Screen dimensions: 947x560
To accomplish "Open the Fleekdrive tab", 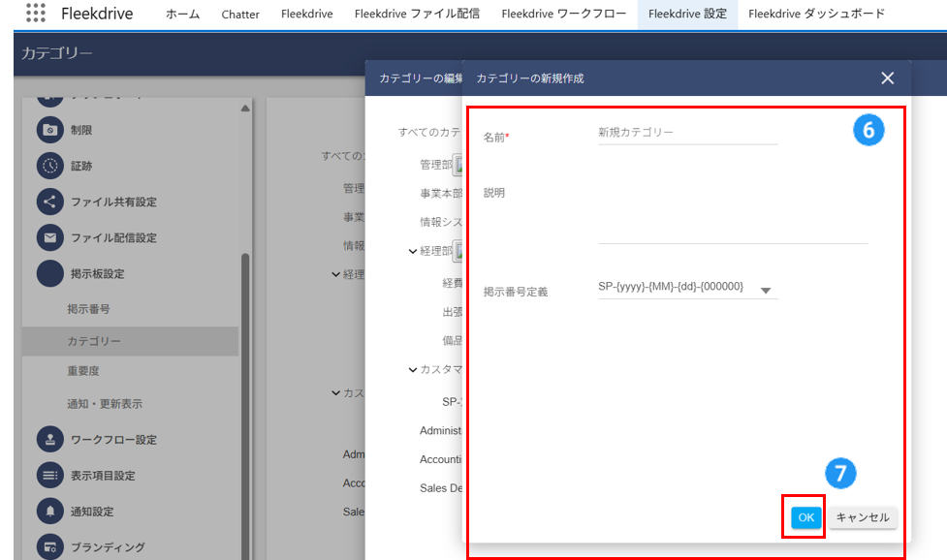I will pos(307,14).
